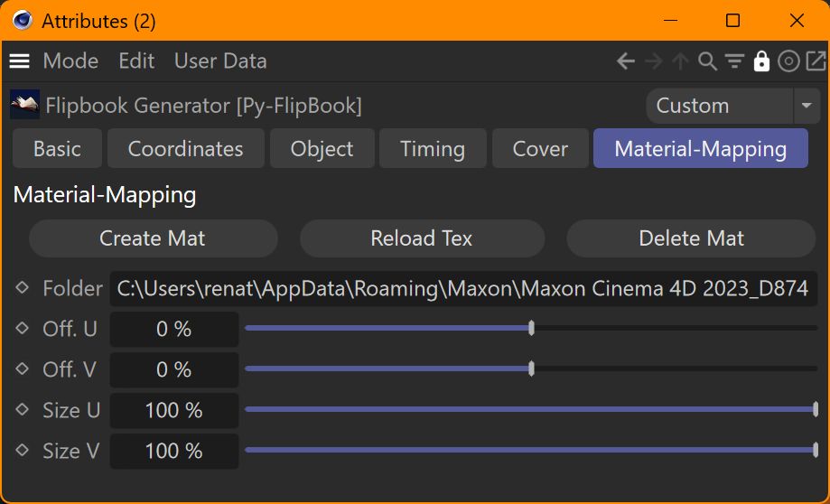The image size is (830, 504).
Task: Click the circular target mode icon
Action: (788, 61)
